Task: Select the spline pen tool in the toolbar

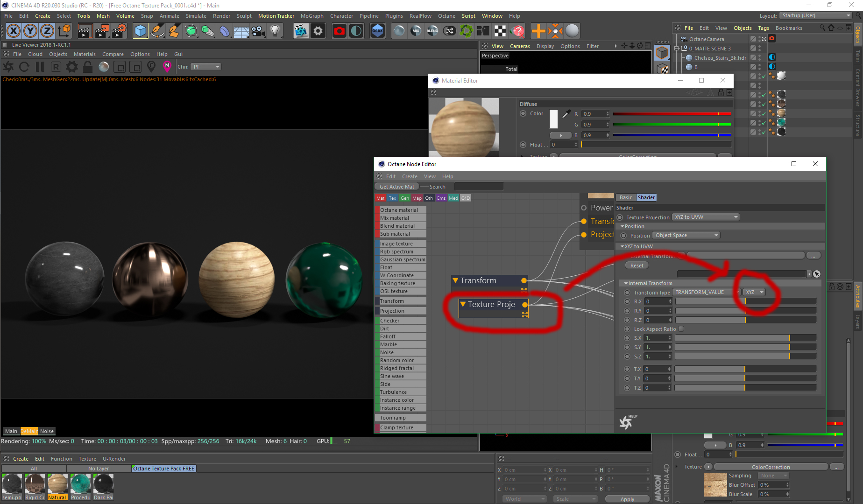Action: coord(157,31)
